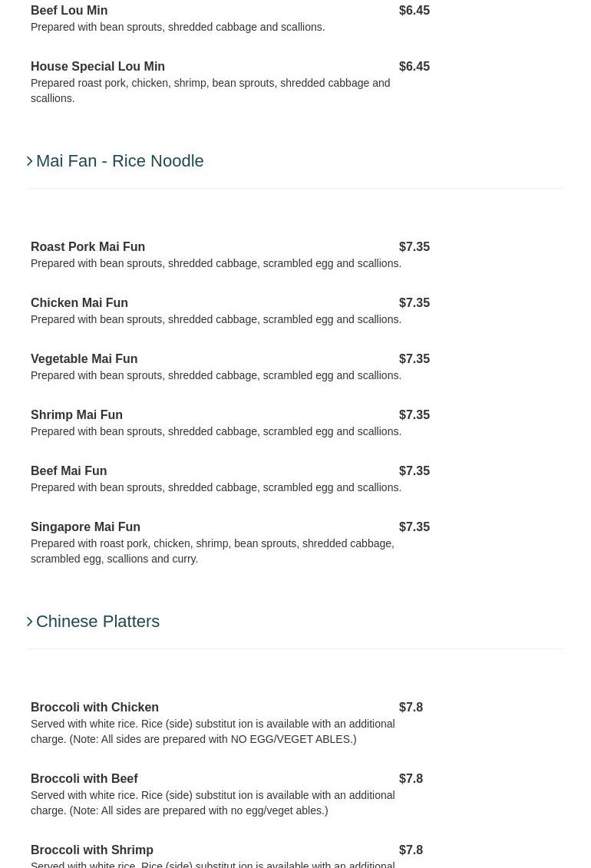Select Beef Mai Fun
This screenshot has width=591, height=868.
tap(68, 471)
